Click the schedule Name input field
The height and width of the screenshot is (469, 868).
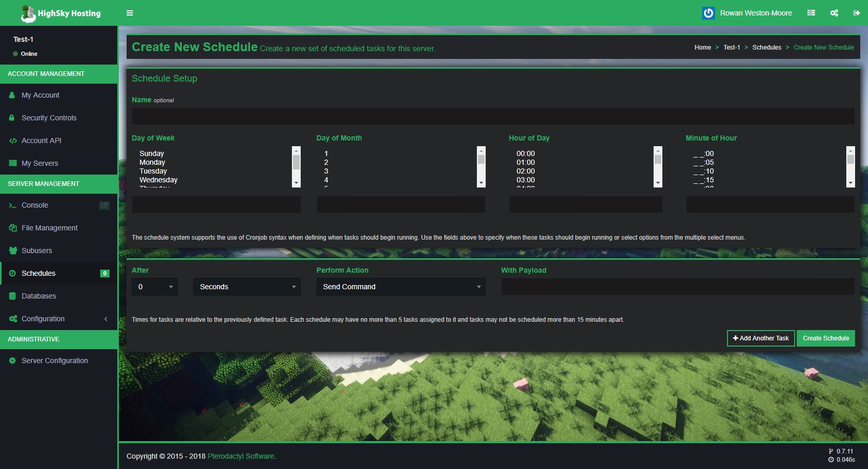(x=492, y=116)
